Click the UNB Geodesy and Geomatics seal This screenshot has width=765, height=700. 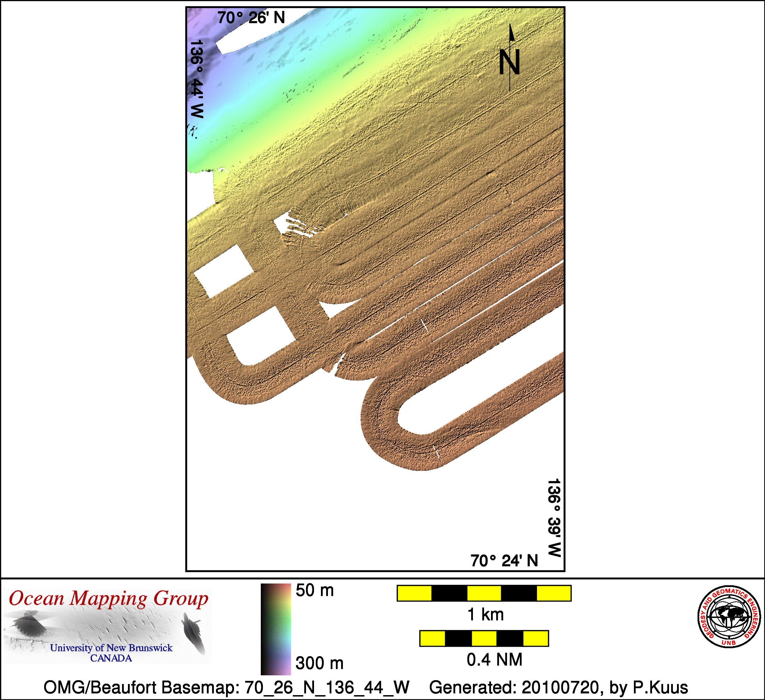pos(728,617)
